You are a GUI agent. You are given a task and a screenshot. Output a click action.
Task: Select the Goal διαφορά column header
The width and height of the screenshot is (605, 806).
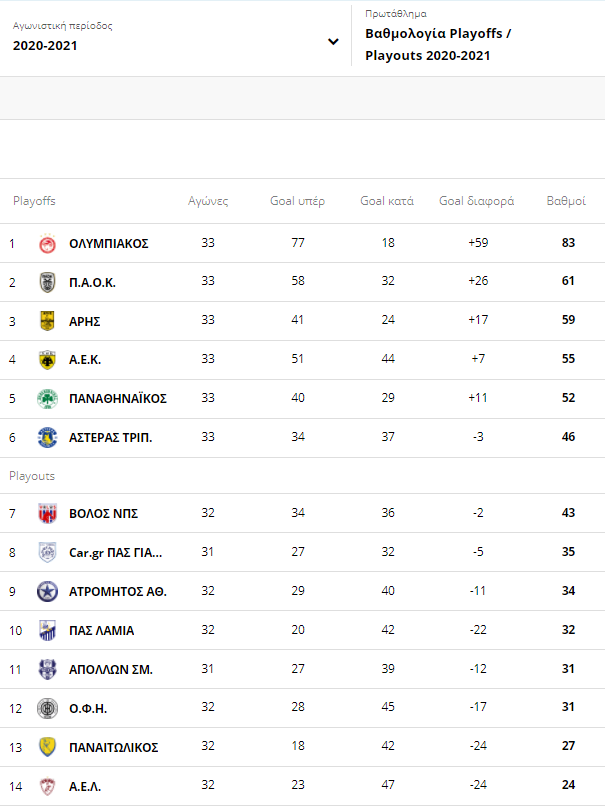(x=476, y=201)
